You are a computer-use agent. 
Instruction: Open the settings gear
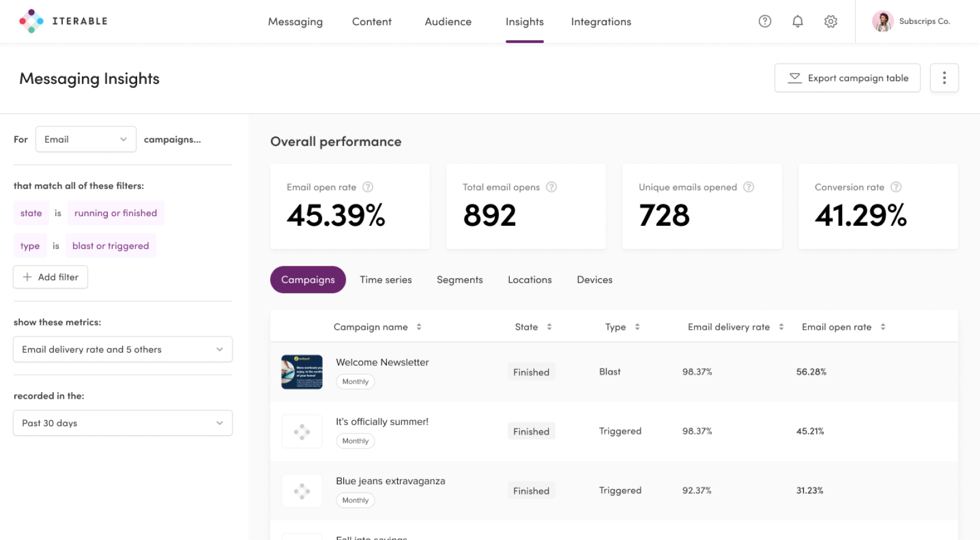(830, 22)
